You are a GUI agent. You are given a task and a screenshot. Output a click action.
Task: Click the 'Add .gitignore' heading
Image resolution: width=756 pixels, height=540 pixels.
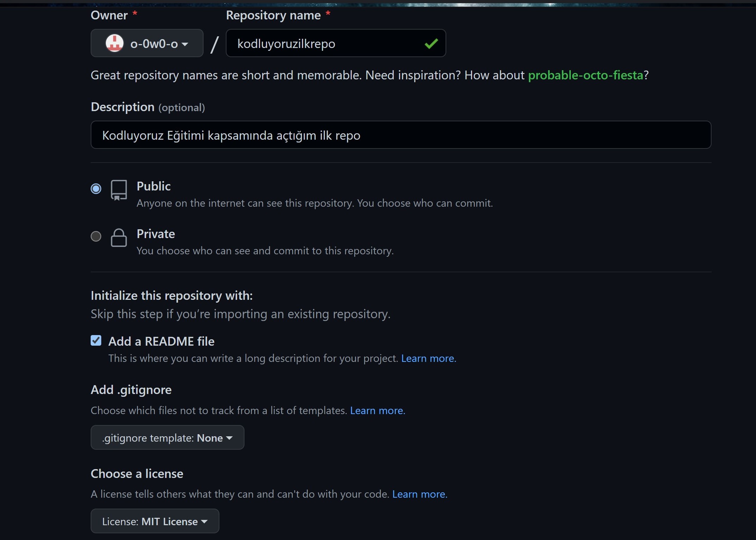click(131, 390)
